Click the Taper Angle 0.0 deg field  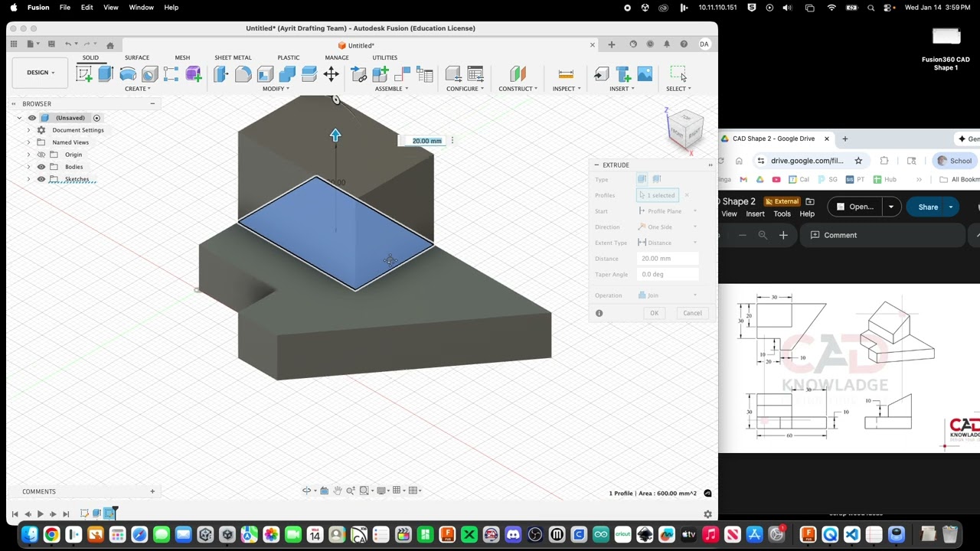(x=668, y=274)
